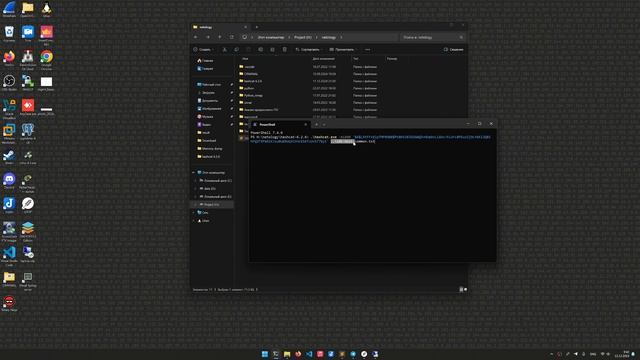This screenshot has width=640, height=360.
Task: Collapse Этот компьютер tree node in sidebar
Action: pos(194,173)
